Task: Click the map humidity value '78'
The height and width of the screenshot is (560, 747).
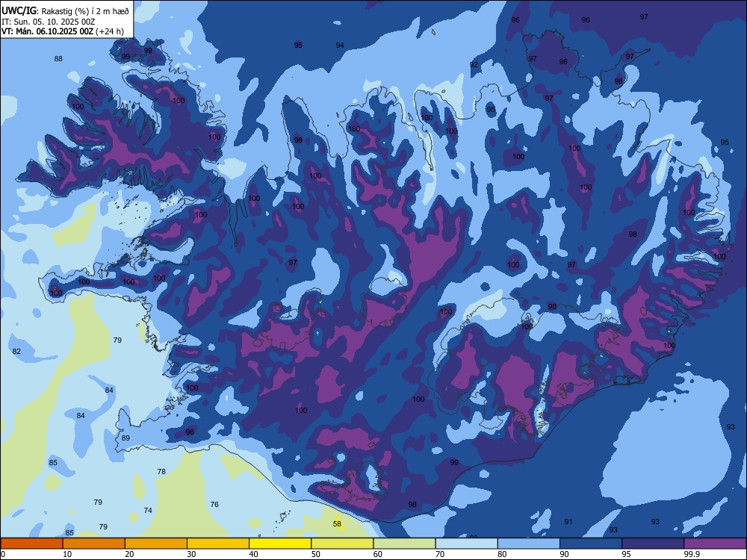Action: coord(161,471)
